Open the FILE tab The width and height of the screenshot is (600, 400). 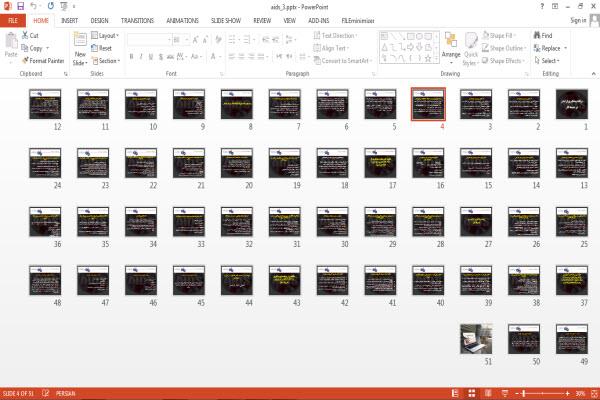point(13,21)
